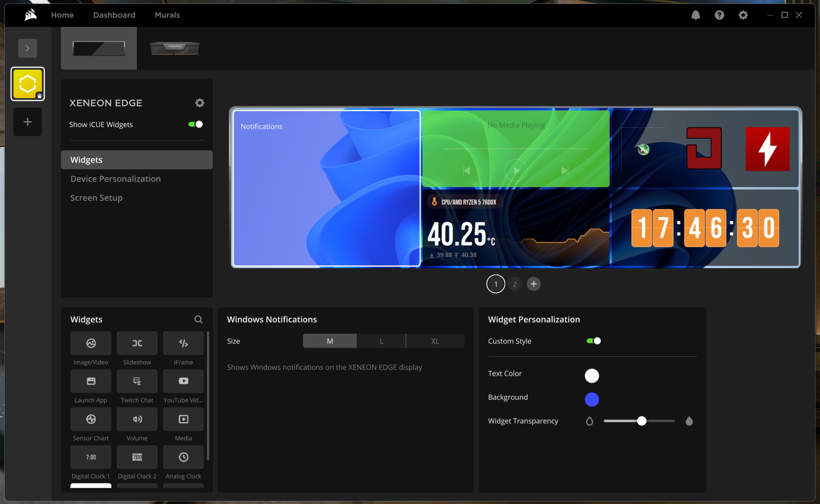This screenshot has width=820, height=504.
Task: Add the Digital Clock 1 widget
Action: click(x=91, y=457)
